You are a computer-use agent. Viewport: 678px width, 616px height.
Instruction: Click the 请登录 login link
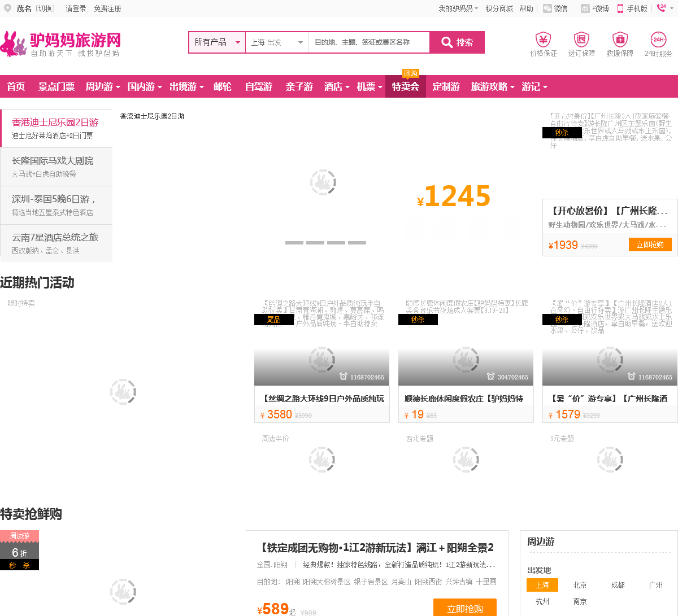(76, 8)
